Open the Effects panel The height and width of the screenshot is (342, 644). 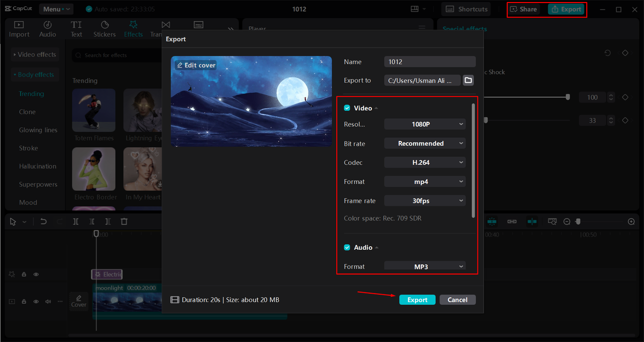pos(133,29)
